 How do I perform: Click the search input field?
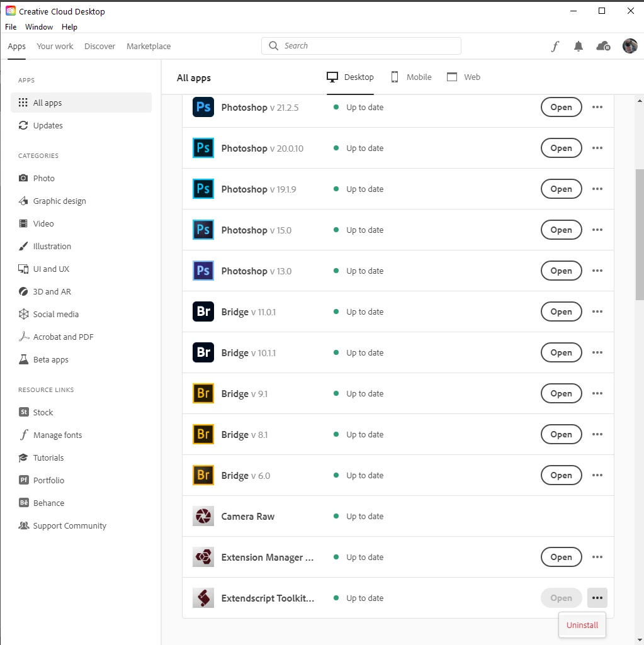click(361, 46)
